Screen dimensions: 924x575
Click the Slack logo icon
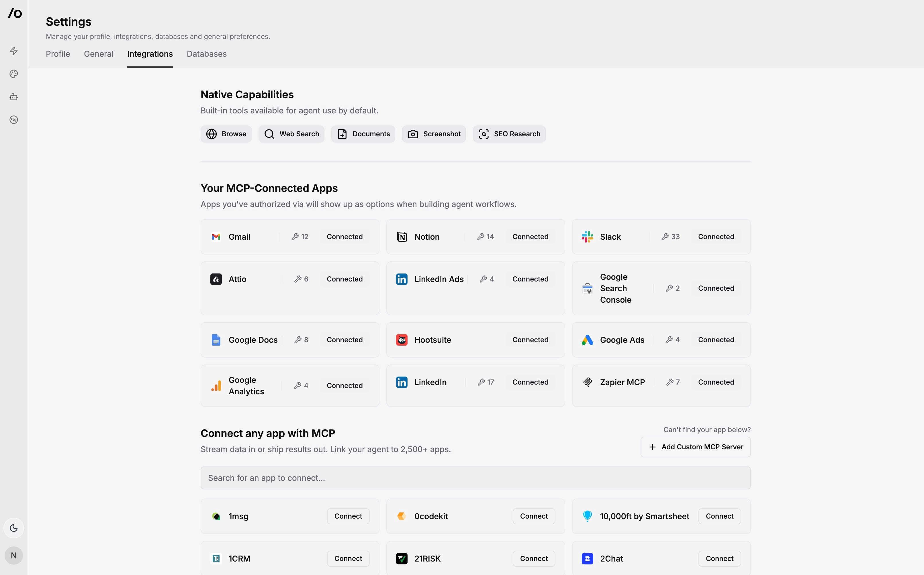[587, 237]
